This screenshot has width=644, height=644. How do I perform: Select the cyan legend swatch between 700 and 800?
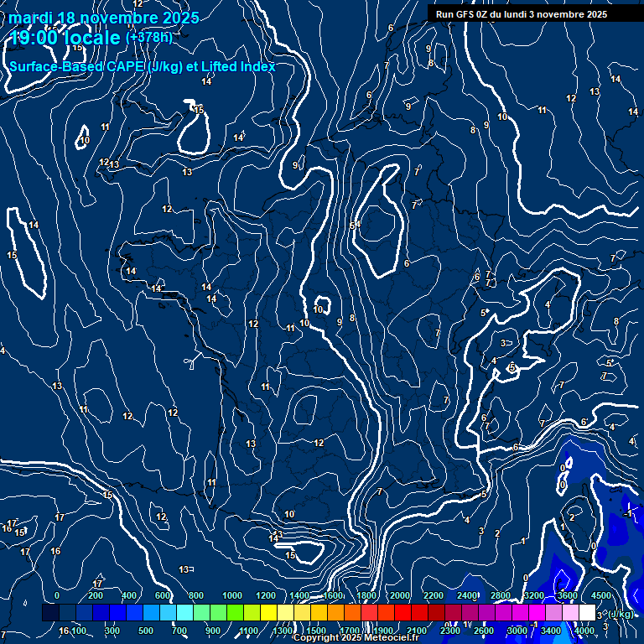[184, 612]
